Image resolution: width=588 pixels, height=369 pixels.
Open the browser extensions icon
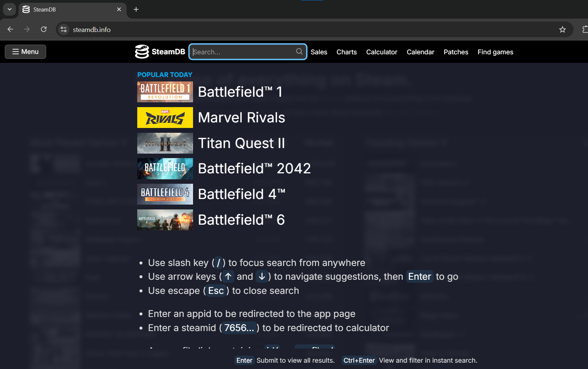pyautogui.click(x=585, y=29)
